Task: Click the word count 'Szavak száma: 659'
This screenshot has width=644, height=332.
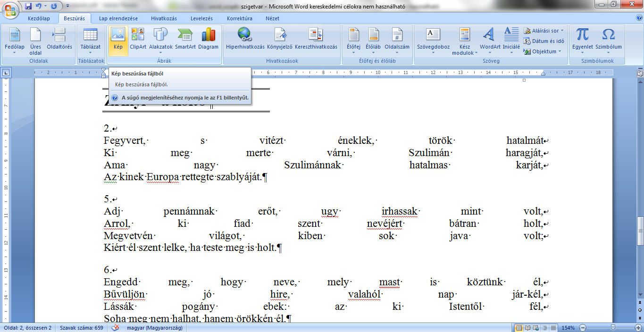Action: click(x=81, y=328)
